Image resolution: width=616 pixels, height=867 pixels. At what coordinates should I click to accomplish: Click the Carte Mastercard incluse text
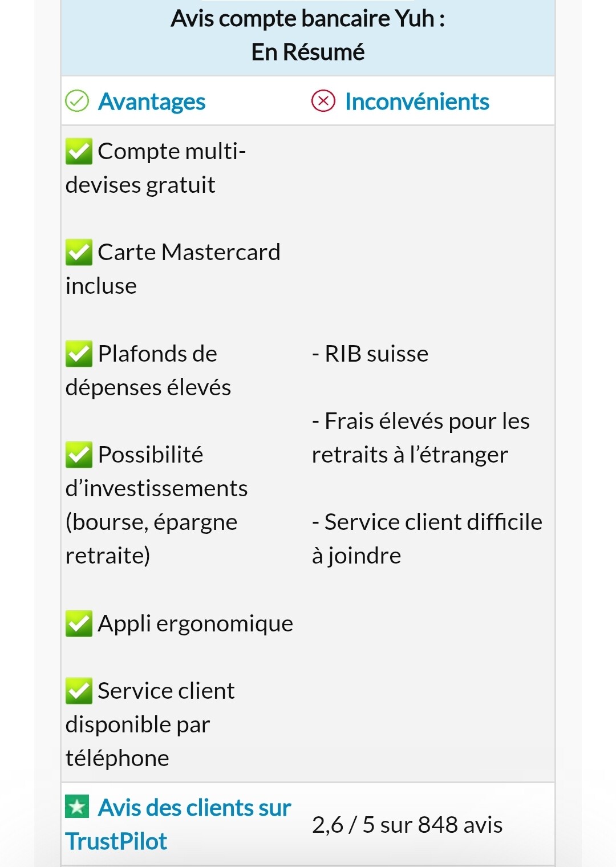[173, 269]
